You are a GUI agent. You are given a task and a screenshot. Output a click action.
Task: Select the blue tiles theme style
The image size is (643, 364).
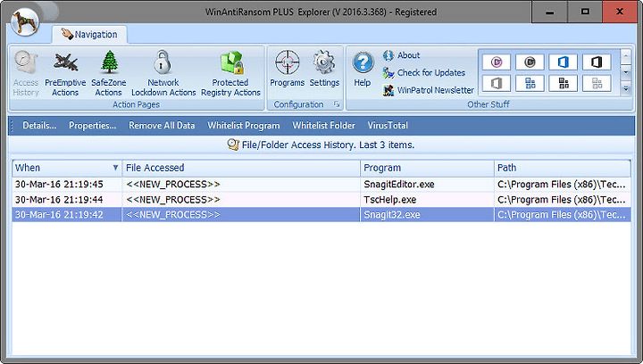coord(530,84)
